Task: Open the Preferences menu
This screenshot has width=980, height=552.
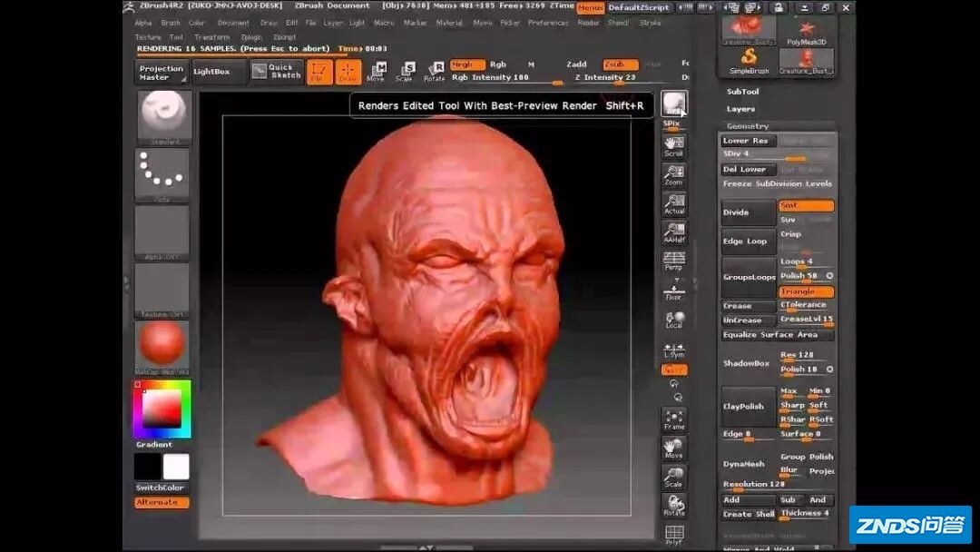Action: click(x=548, y=23)
